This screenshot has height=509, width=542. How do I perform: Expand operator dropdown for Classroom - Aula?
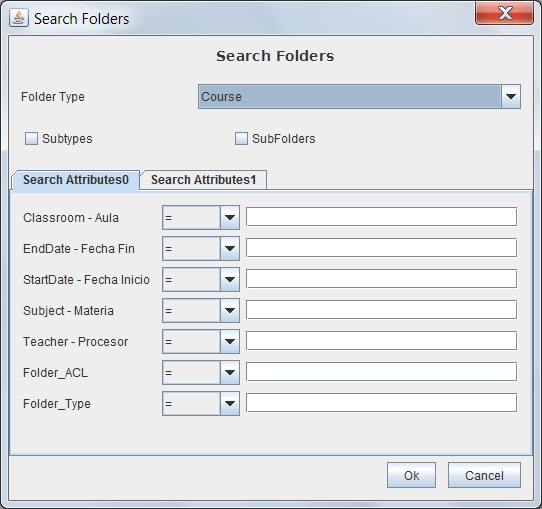point(201,218)
